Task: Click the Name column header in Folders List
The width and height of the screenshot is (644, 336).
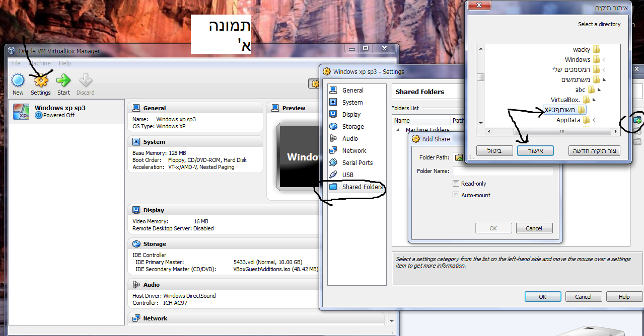Action: tap(421, 121)
